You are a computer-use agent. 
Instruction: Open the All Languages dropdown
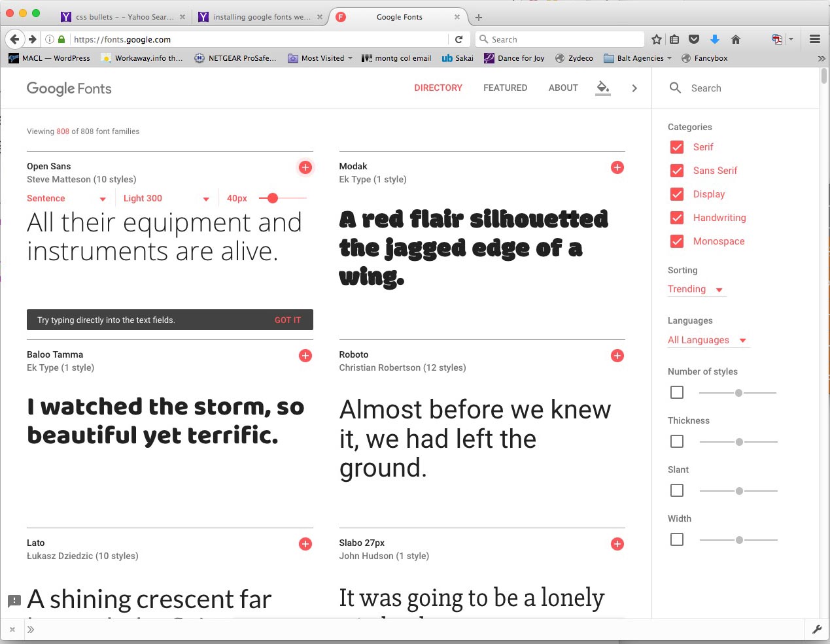707,340
